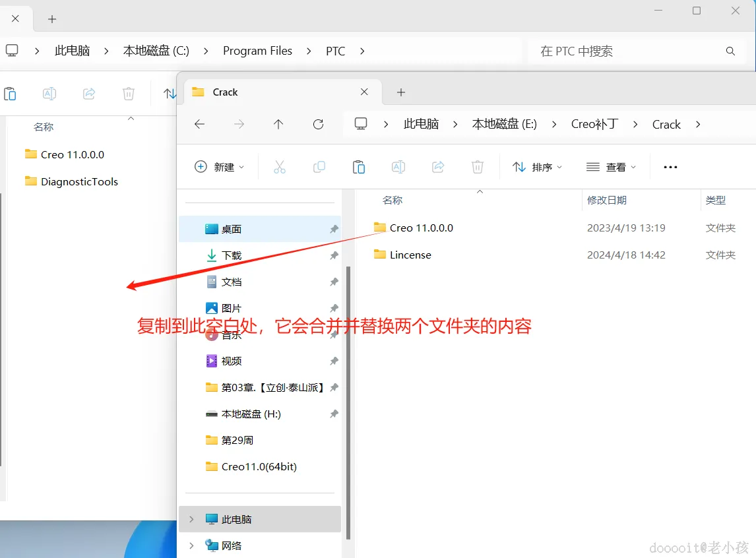Image resolution: width=756 pixels, height=558 pixels.
Task: Click the Cut icon in the Crack window toolbar
Action: pos(280,167)
